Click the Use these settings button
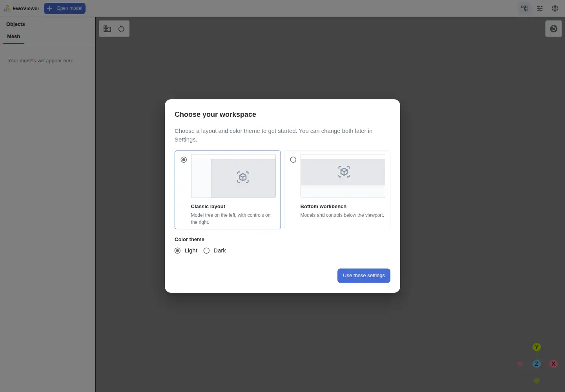This screenshot has width=565, height=392. (364, 276)
